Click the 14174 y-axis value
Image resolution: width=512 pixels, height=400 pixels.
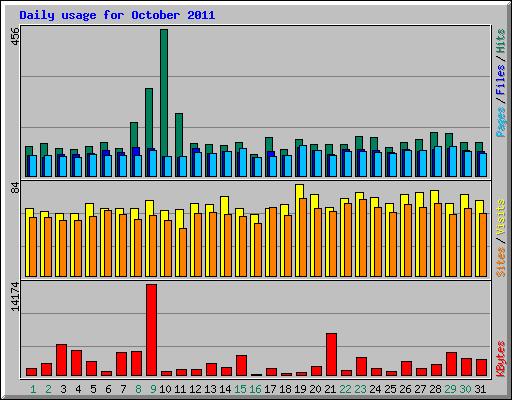[15, 297]
